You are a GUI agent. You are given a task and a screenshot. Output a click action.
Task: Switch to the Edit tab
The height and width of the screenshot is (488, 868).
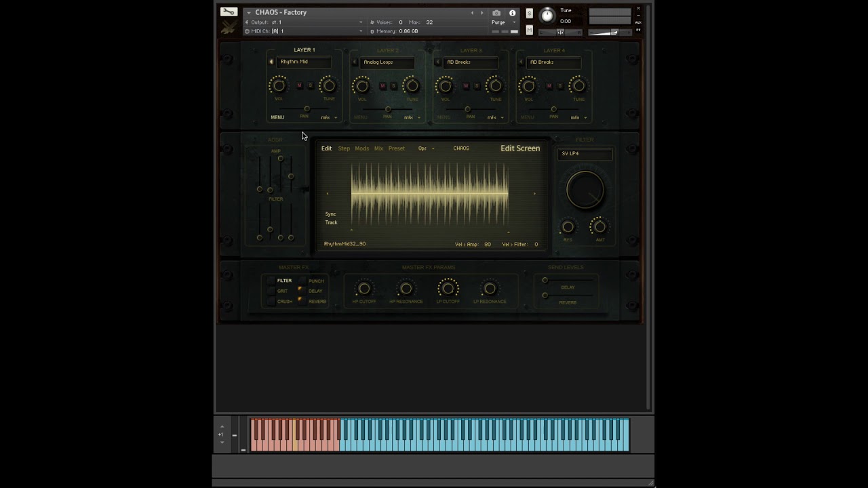click(326, 148)
